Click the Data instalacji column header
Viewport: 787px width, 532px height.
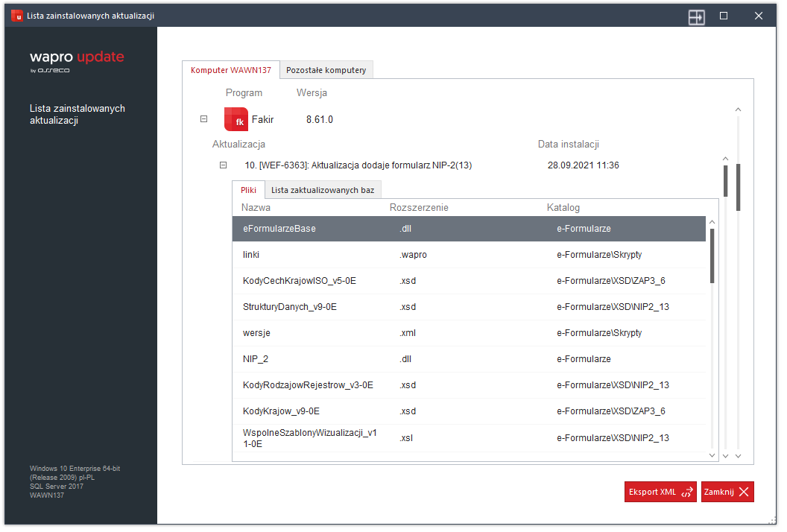(x=568, y=145)
